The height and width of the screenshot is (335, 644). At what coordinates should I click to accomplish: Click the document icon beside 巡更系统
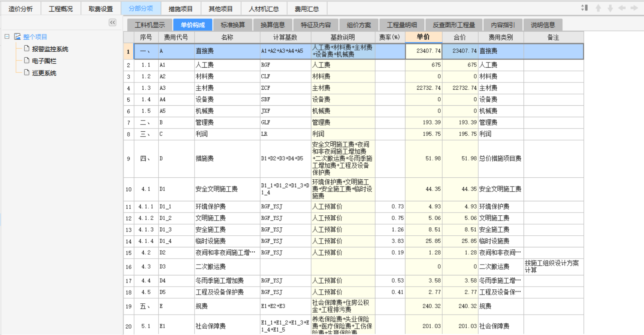tap(27, 72)
